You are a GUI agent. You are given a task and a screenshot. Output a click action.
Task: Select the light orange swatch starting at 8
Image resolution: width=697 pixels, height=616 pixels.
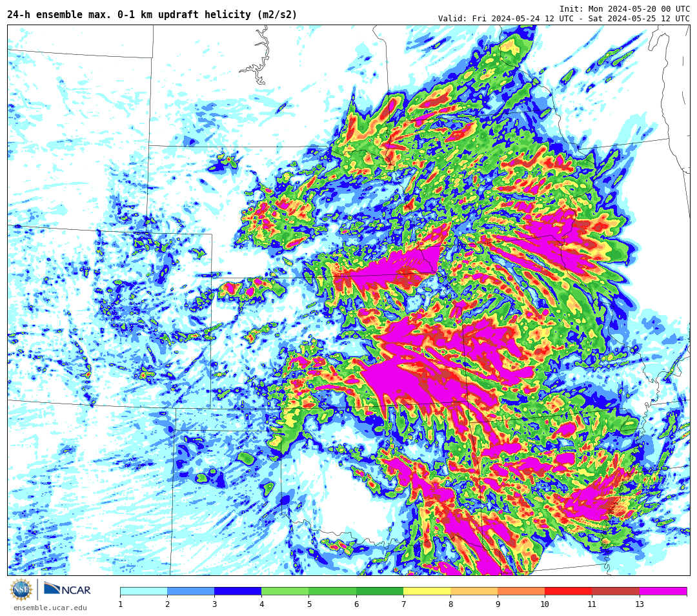click(474, 591)
